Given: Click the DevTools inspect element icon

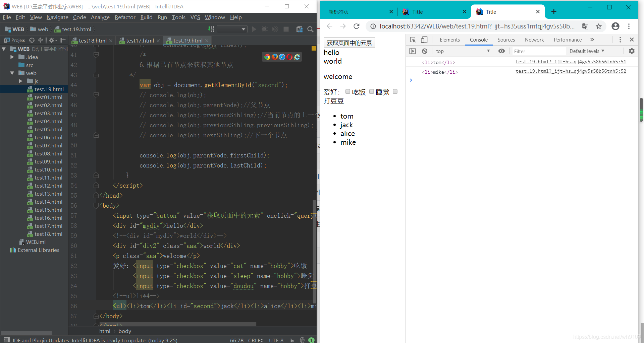Looking at the screenshot, I should point(413,40).
